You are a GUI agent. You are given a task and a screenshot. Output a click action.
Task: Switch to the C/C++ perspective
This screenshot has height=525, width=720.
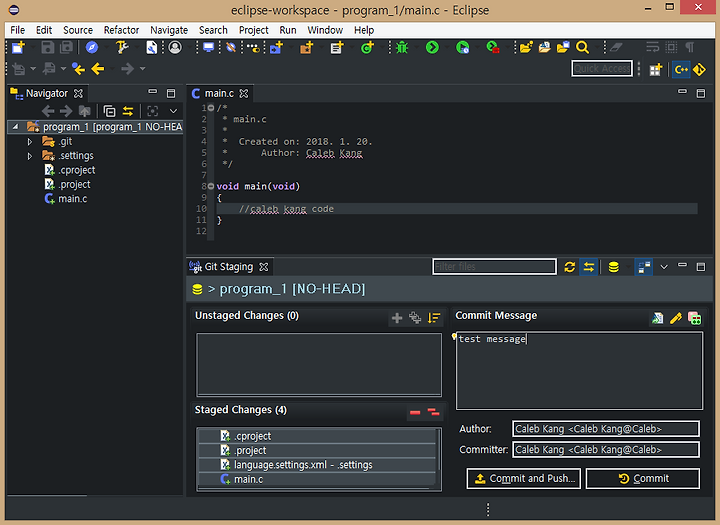pyautogui.click(x=681, y=69)
